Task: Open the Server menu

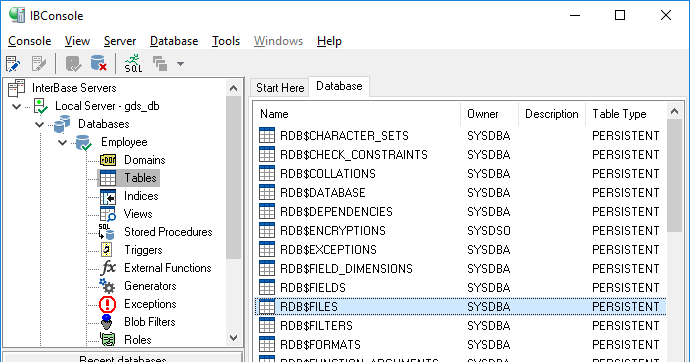Action: coord(120,41)
